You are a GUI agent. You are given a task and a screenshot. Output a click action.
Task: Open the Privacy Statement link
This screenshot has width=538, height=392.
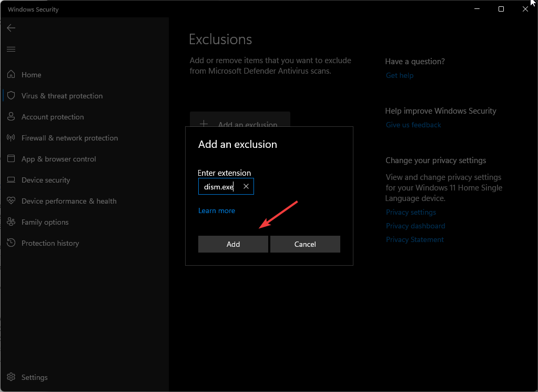[414, 239]
